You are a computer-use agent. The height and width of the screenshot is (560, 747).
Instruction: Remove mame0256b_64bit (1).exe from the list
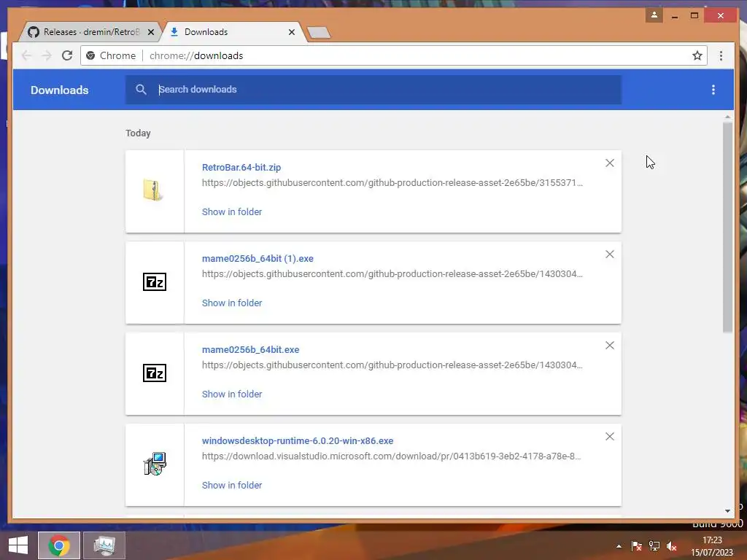pyautogui.click(x=609, y=254)
